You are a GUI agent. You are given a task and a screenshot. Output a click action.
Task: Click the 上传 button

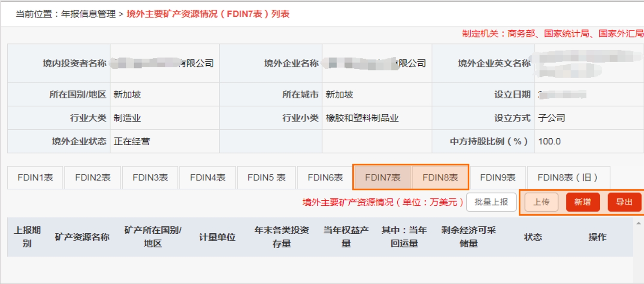coord(541,202)
